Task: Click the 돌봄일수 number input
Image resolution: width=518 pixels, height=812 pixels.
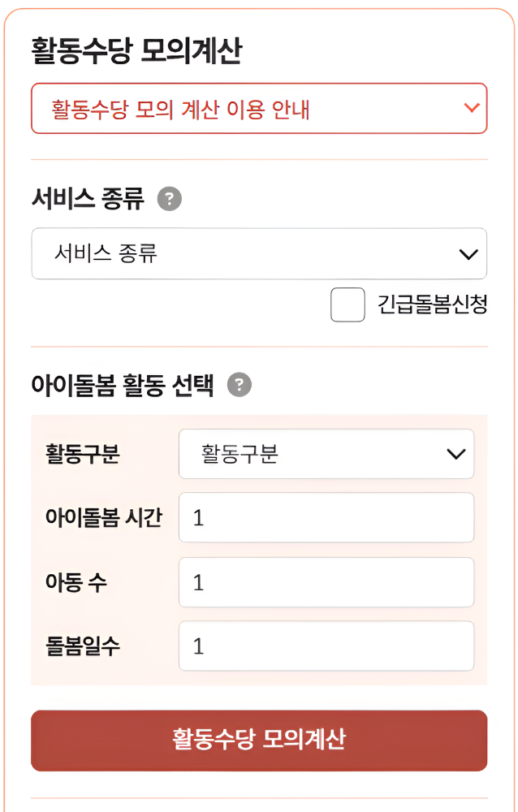Action: (325, 645)
